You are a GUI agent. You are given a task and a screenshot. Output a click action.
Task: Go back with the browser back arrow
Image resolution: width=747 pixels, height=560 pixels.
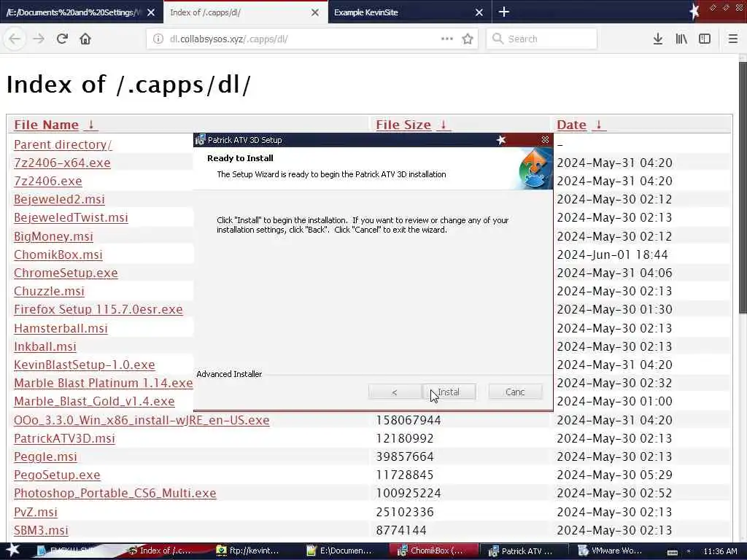point(15,39)
